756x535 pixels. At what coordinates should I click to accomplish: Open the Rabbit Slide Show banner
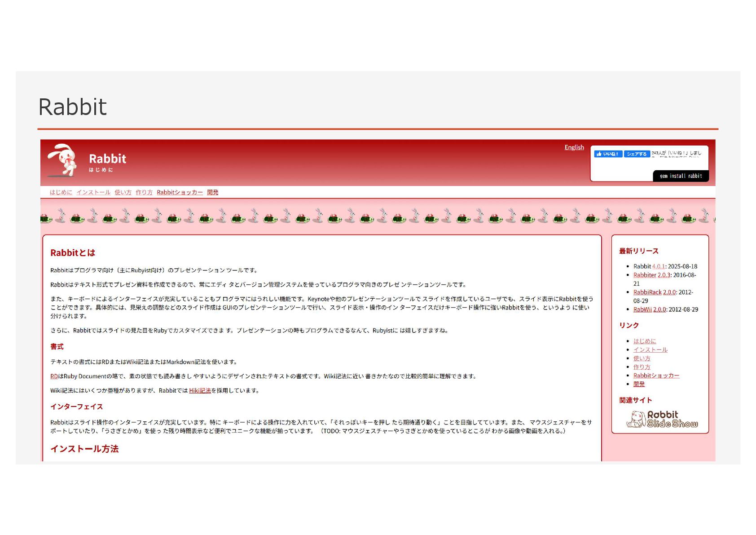[662, 419]
